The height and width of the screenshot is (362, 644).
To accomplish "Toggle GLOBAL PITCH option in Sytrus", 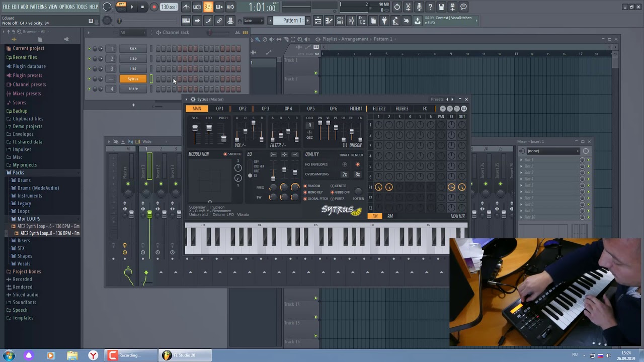I will [316, 199].
